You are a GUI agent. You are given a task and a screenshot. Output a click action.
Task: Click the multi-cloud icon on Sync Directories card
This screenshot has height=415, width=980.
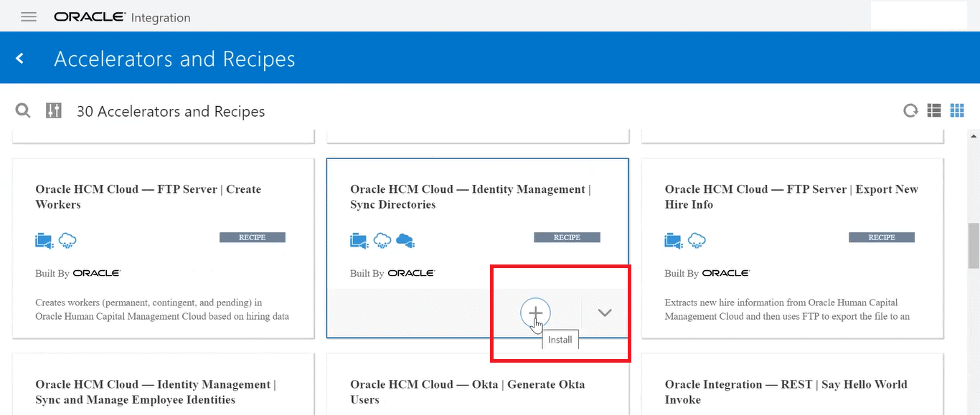(x=406, y=240)
